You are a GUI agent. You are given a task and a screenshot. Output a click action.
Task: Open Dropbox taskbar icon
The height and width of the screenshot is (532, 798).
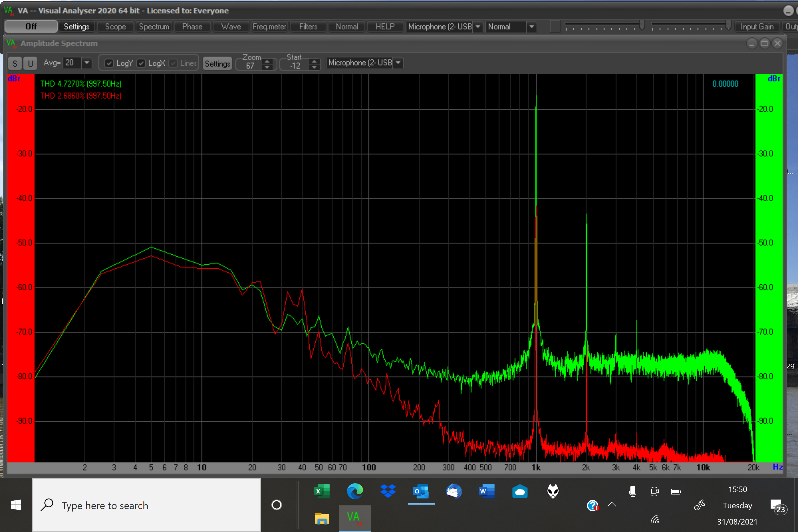click(388, 491)
